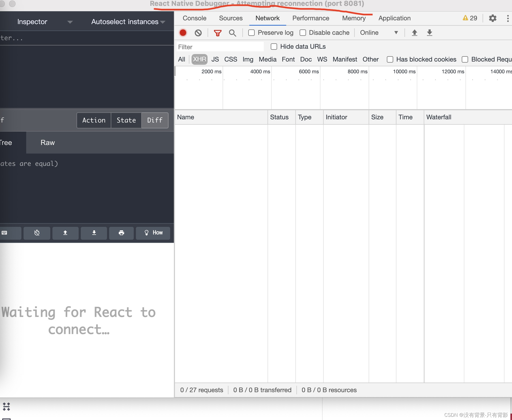Import HAR file with upload arrow
The height and width of the screenshot is (420, 512).
(x=415, y=33)
